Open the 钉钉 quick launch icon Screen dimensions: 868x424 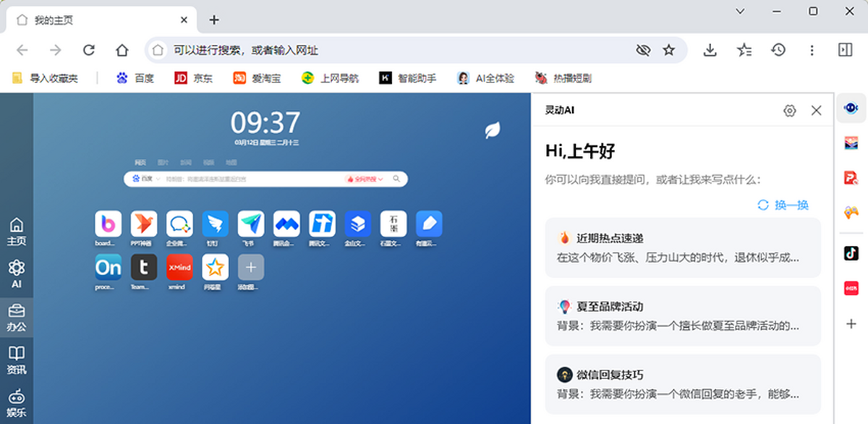(214, 224)
